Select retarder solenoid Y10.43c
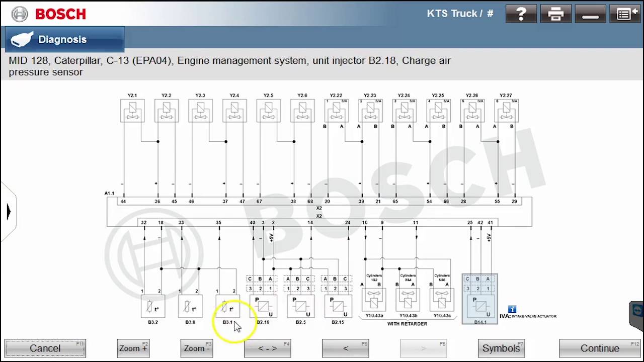This screenshot has height=362, width=644. (442, 299)
